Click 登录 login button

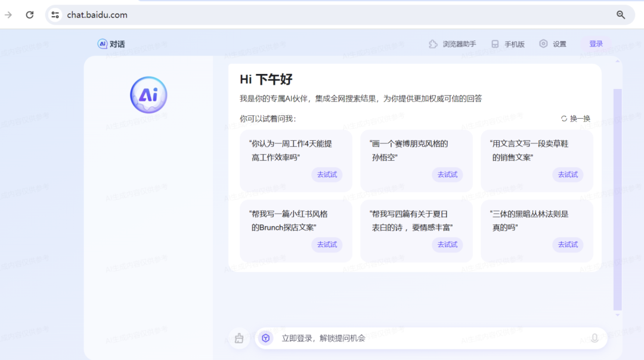click(596, 44)
